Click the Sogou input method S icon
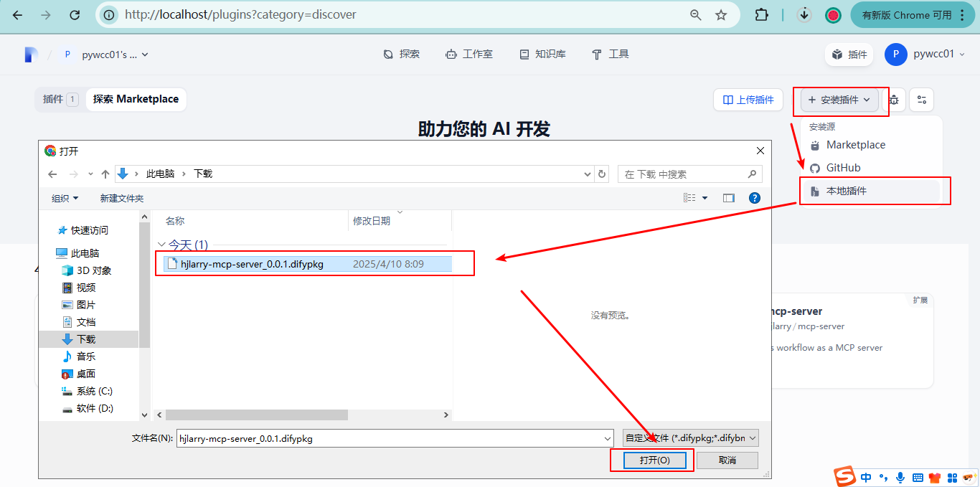This screenshot has width=980, height=487. pyautogui.click(x=845, y=476)
